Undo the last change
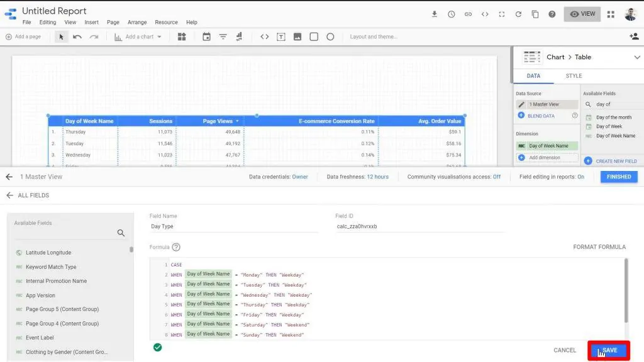644x362 pixels. click(77, 36)
